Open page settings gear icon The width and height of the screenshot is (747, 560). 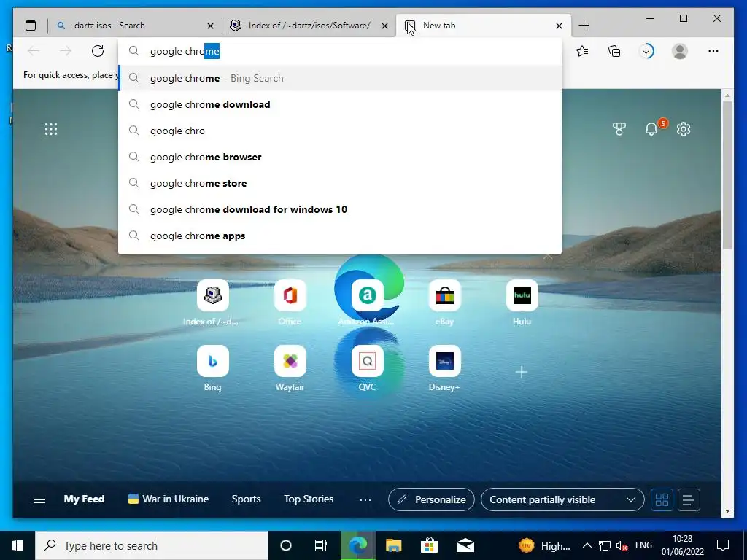(684, 129)
